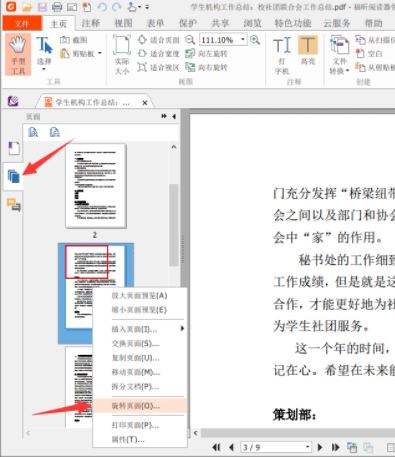Open the Clipboard (剪贴板) tool
The image size is (395, 457).
pyautogui.click(x=78, y=53)
